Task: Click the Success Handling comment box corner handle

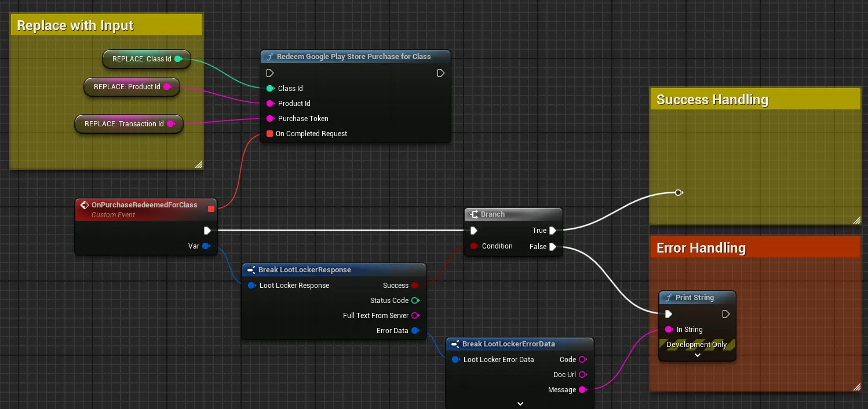Action: (x=856, y=220)
